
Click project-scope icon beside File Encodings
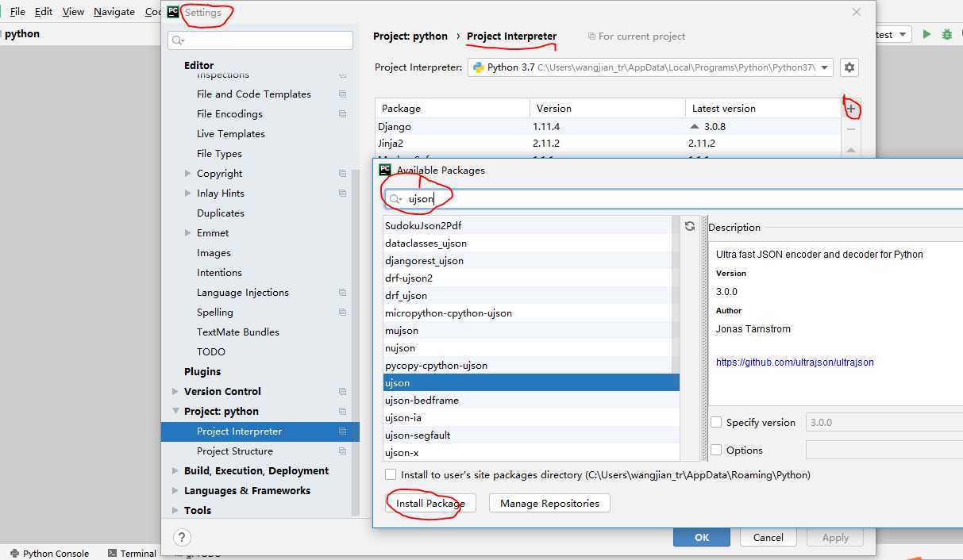click(x=342, y=114)
